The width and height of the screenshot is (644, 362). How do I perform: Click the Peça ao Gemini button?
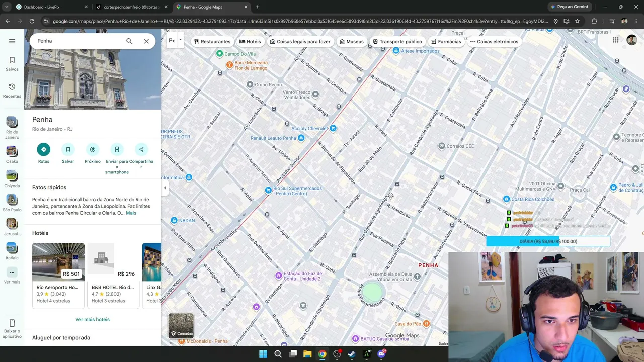tap(569, 7)
